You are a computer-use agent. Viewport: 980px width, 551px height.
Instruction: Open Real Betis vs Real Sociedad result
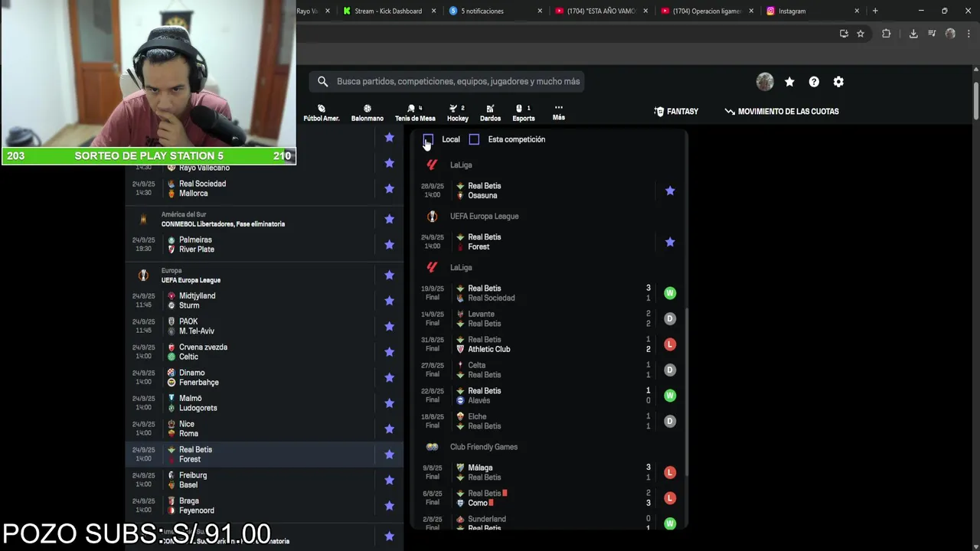pos(548,293)
